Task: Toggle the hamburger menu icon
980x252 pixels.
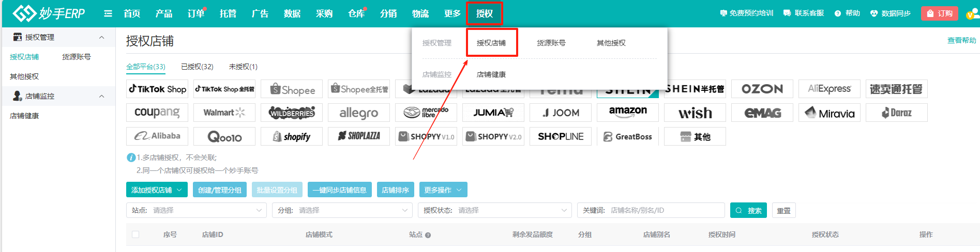Action: pos(108,13)
